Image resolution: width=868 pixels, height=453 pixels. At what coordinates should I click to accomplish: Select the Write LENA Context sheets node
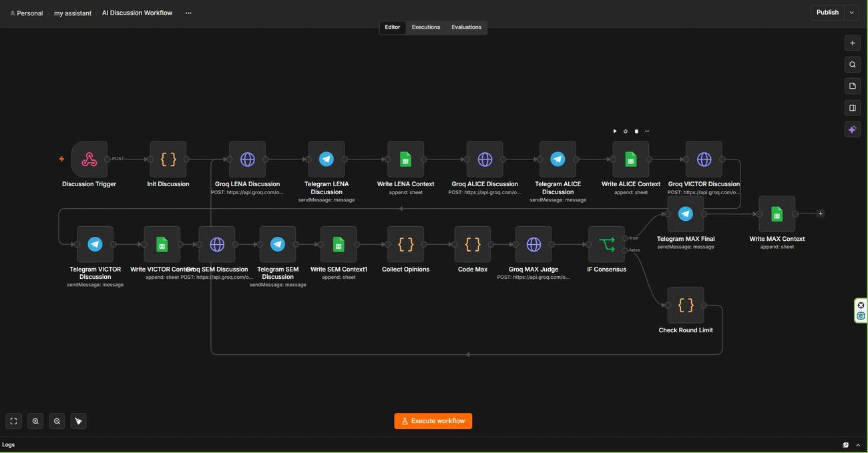tap(405, 159)
